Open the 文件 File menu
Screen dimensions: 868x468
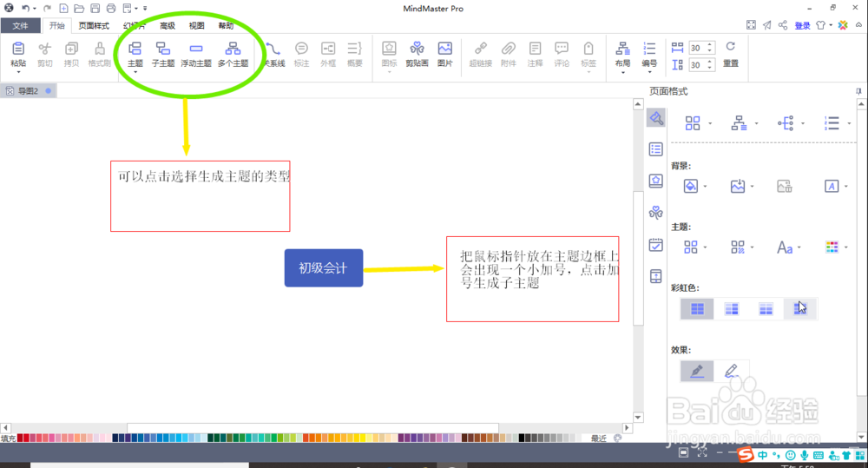click(20, 25)
